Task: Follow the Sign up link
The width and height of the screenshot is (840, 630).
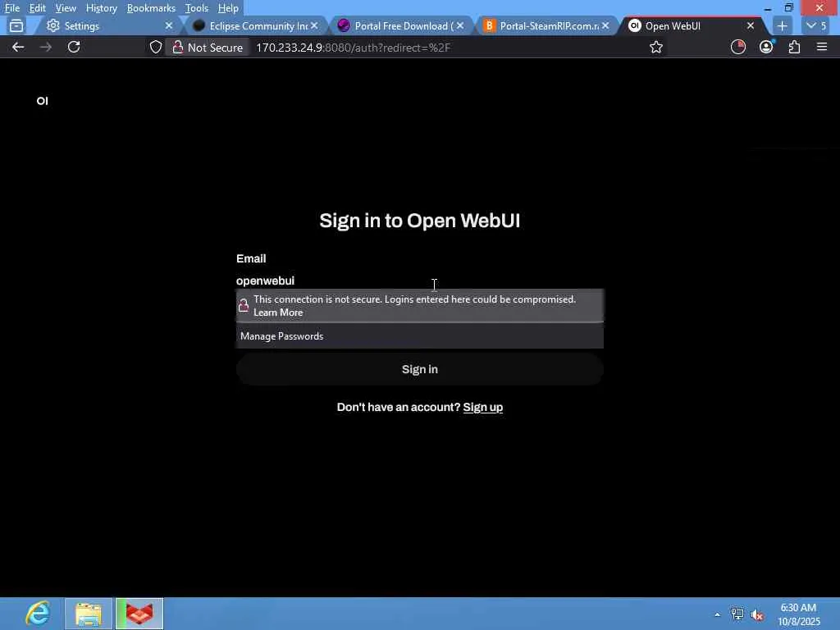Action: pyautogui.click(x=482, y=407)
